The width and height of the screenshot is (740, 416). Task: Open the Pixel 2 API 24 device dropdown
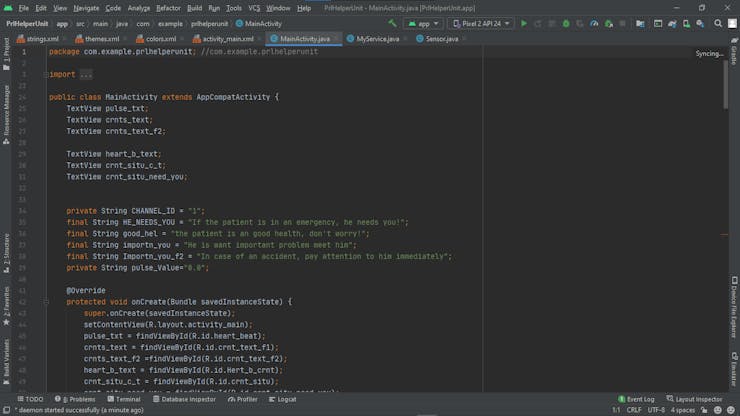coord(480,23)
